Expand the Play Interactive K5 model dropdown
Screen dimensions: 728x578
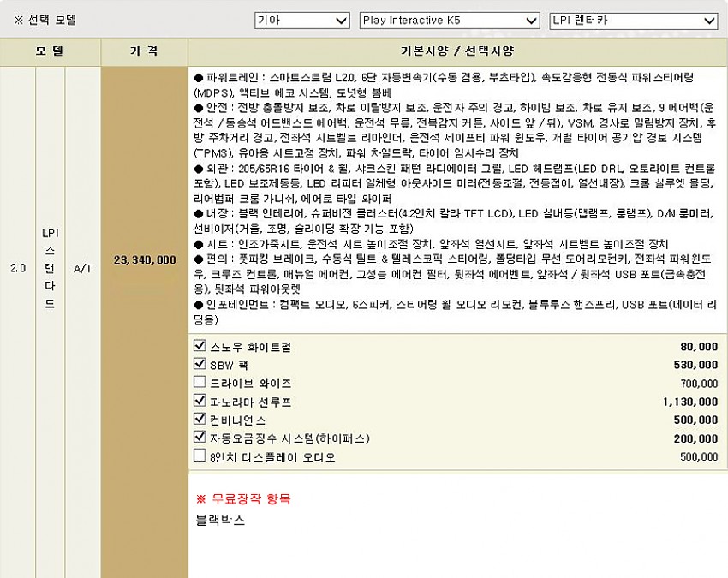tap(449, 20)
